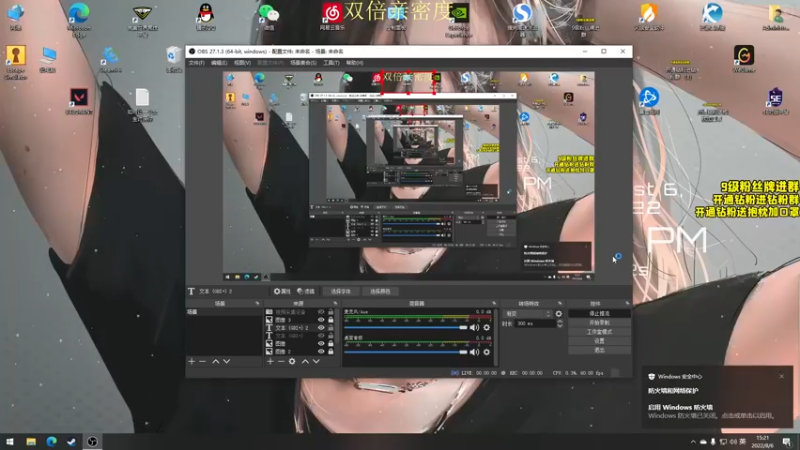Viewport: 800px width, 450px height.
Task: Toggle lock on 文本 (GDI+) 2 source
Action: pos(331,328)
